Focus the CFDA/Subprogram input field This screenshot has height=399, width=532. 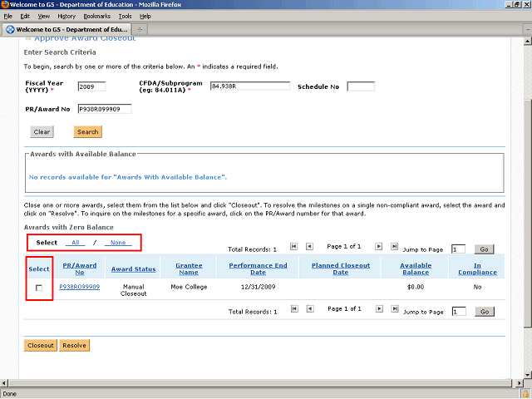pos(250,86)
